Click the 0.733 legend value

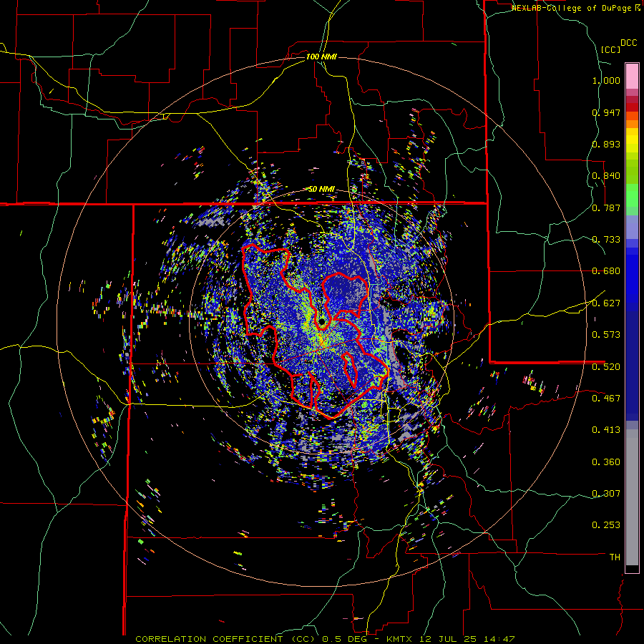coord(606,240)
